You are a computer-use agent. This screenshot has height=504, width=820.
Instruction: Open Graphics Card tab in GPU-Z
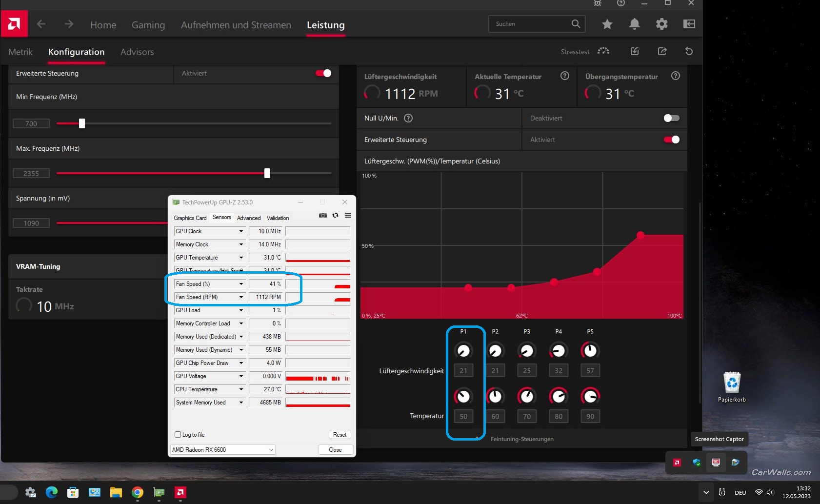coord(190,218)
